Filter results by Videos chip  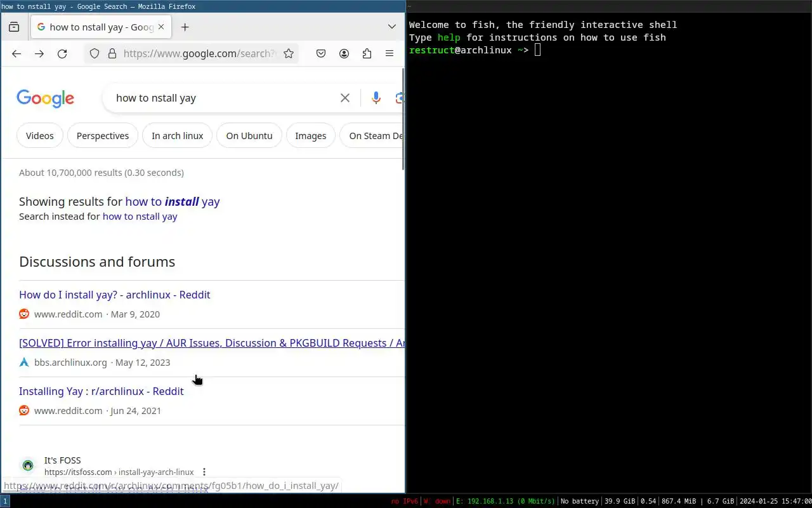pyautogui.click(x=40, y=136)
